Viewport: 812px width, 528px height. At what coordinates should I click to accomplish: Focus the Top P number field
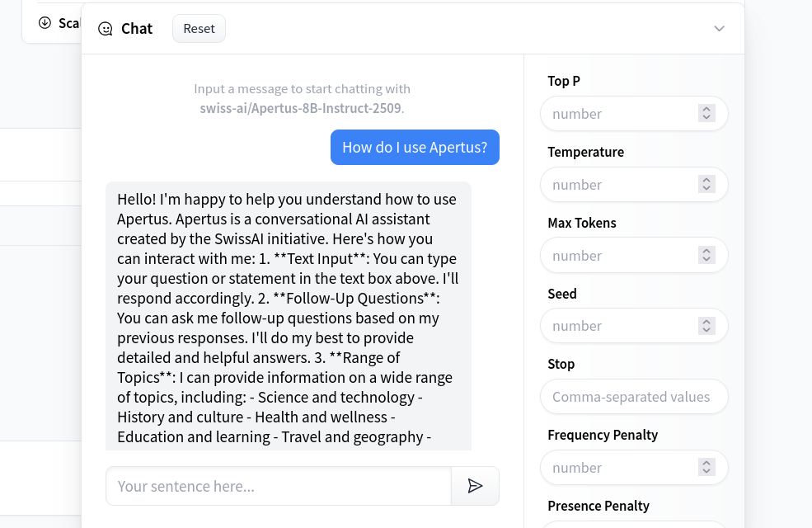634,114
